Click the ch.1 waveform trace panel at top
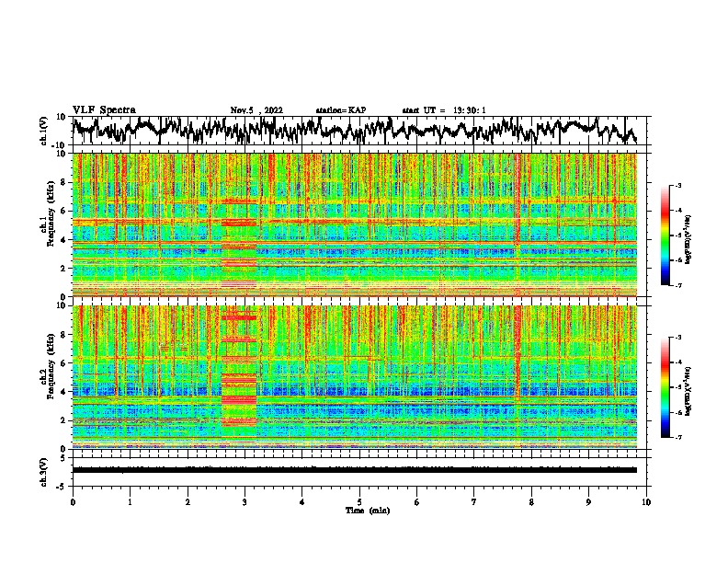Viewport: 728px width, 563px height. click(359, 131)
